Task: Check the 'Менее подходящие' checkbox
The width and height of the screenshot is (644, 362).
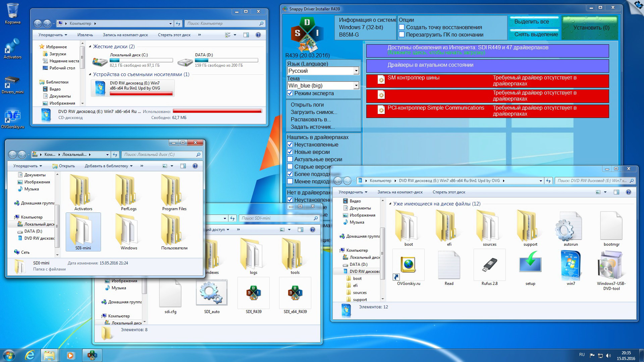Action: [x=290, y=181]
